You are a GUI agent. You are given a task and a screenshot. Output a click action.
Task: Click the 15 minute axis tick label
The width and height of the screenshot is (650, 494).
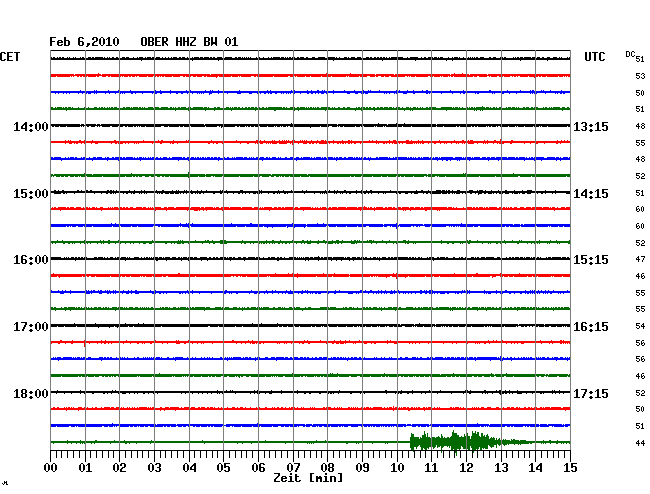pos(570,467)
